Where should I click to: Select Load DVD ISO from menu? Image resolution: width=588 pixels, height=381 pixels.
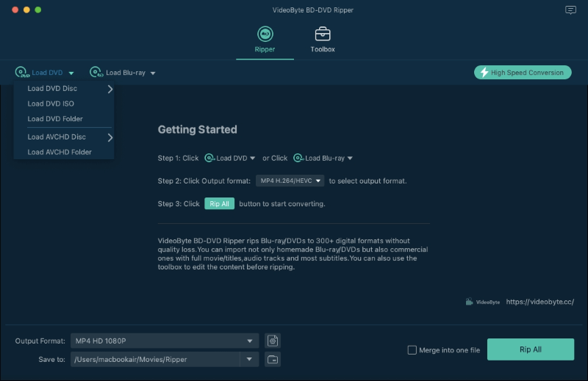click(64, 104)
